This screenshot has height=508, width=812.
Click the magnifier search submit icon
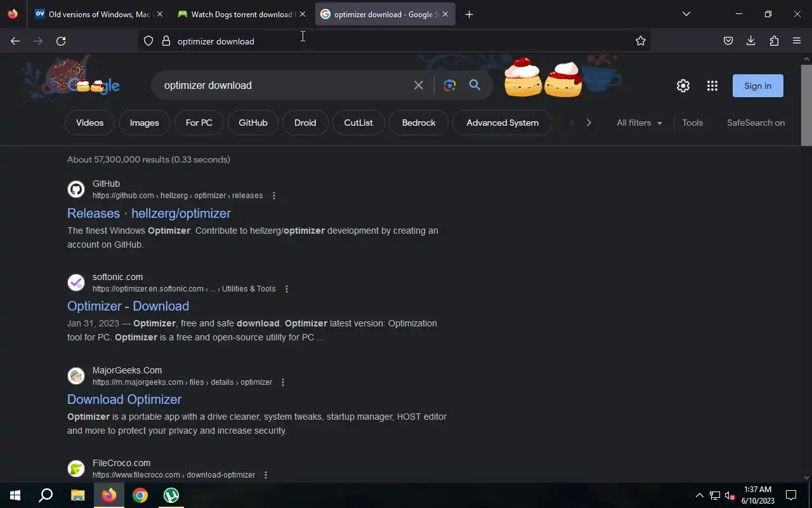click(x=475, y=85)
